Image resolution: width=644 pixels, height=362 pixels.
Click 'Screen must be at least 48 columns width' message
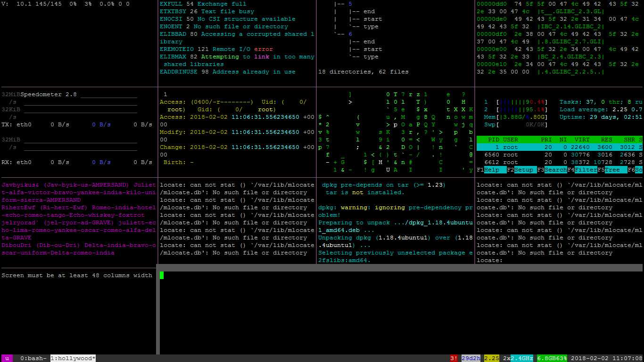(x=77, y=275)
